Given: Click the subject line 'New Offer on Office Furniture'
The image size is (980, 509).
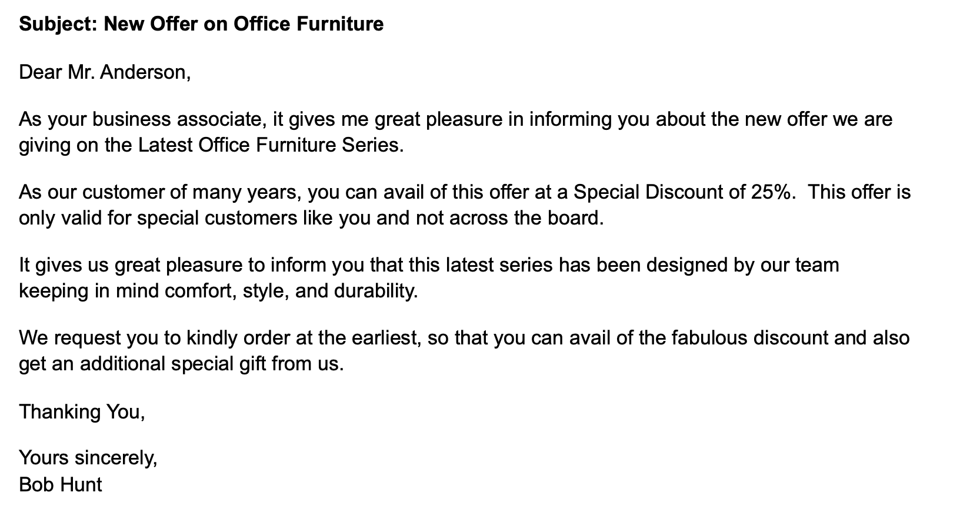Looking at the screenshot, I should click(244, 24).
